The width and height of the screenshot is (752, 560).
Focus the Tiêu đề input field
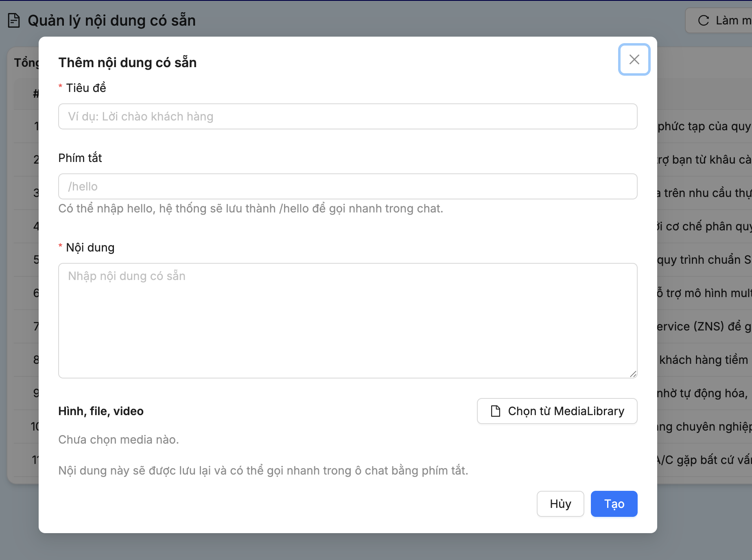pyautogui.click(x=348, y=116)
